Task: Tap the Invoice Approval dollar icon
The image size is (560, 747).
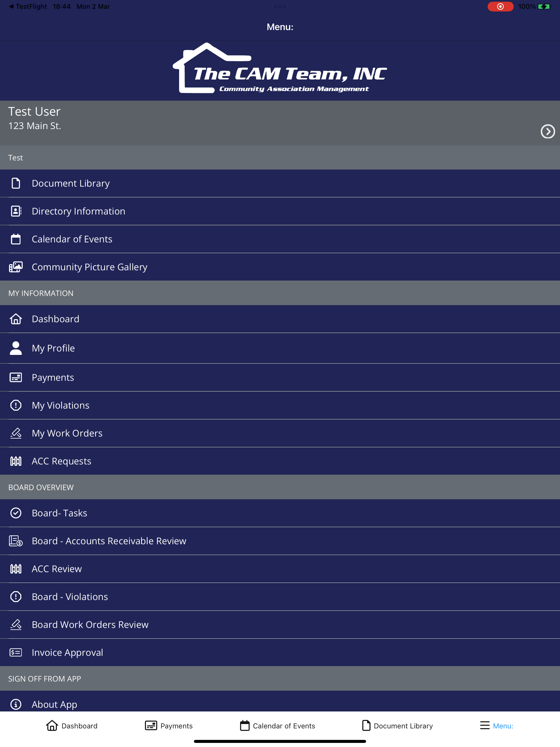Action: (x=16, y=652)
